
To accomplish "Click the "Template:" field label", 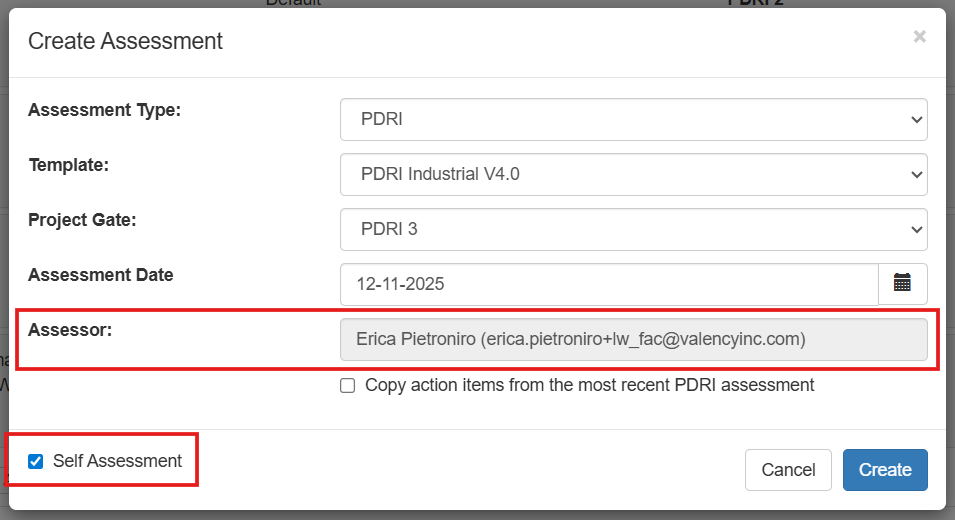I will 68,165.
